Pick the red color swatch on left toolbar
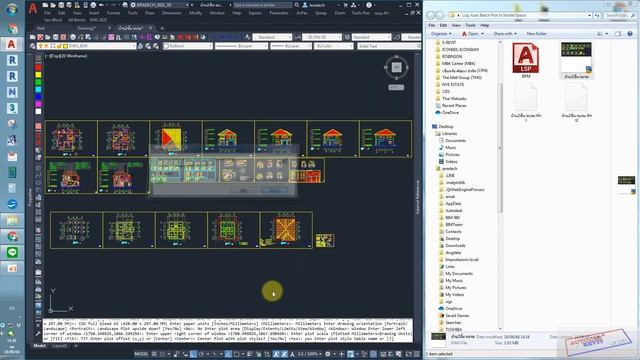Image resolution: width=640 pixels, height=360 pixels. click(x=38, y=67)
